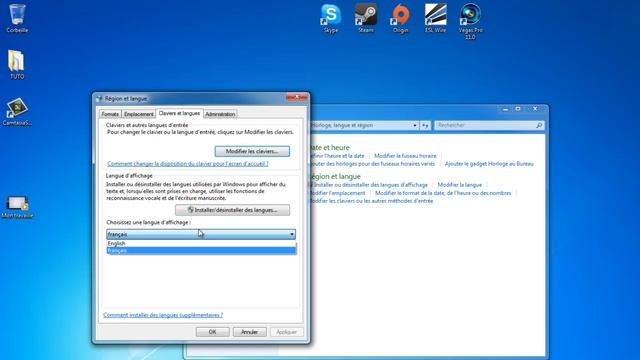
Task: Select the Camtasia Studio desktop shortcut
Action: click(x=17, y=111)
